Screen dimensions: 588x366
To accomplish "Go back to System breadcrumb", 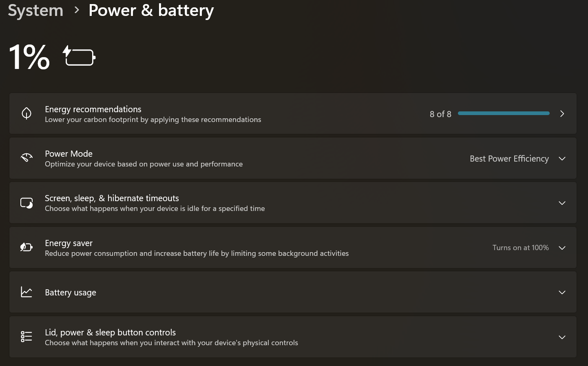I will 35,11.
